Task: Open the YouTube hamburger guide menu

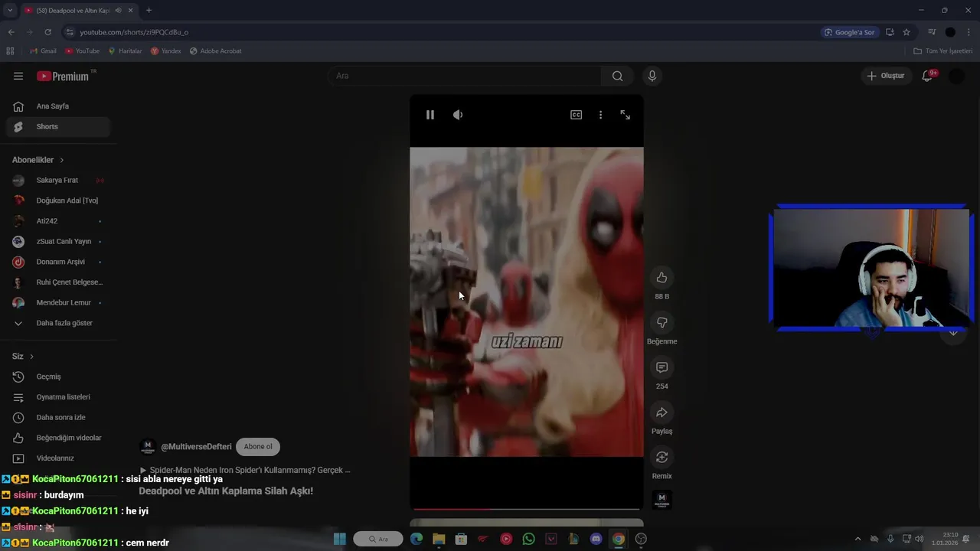Action: tap(18, 76)
